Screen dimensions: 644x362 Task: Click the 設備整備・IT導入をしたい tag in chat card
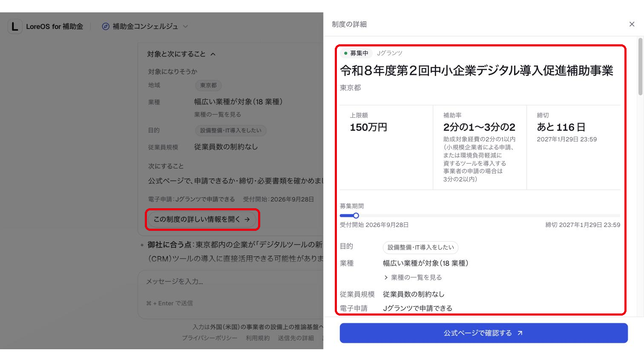pos(231,130)
